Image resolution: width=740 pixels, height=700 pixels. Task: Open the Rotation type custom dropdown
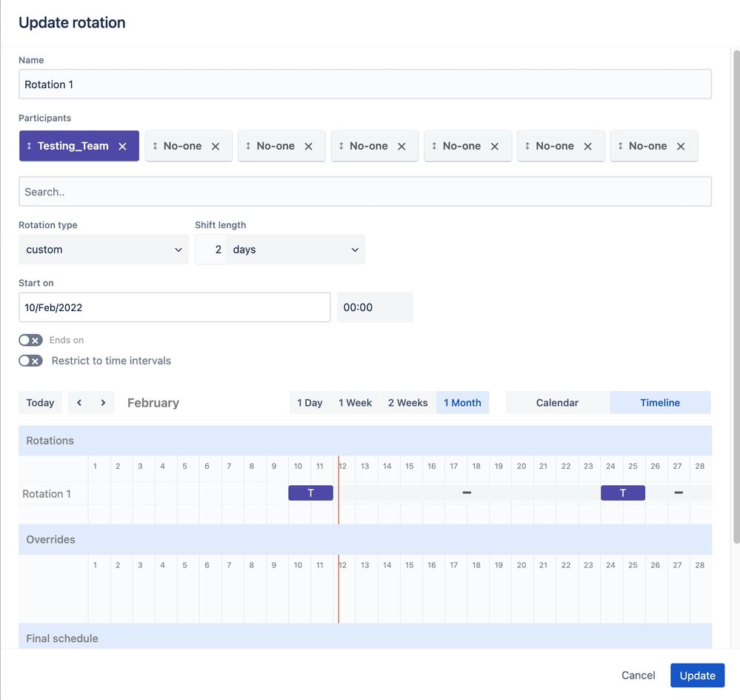point(104,249)
